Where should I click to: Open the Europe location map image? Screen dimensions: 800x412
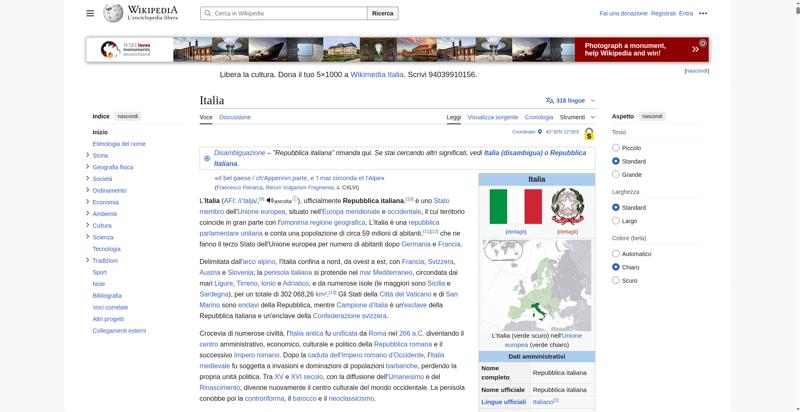tap(537, 286)
